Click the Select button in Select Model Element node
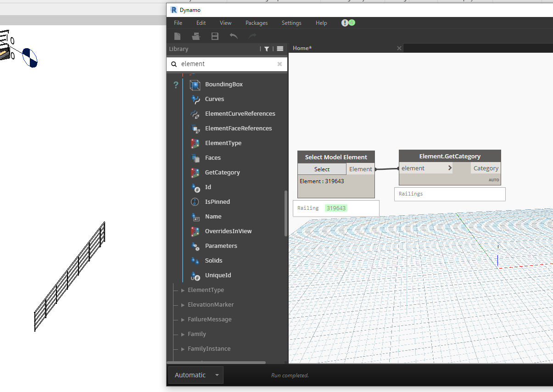This screenshot has height=392, width=553. pos(322,169)
